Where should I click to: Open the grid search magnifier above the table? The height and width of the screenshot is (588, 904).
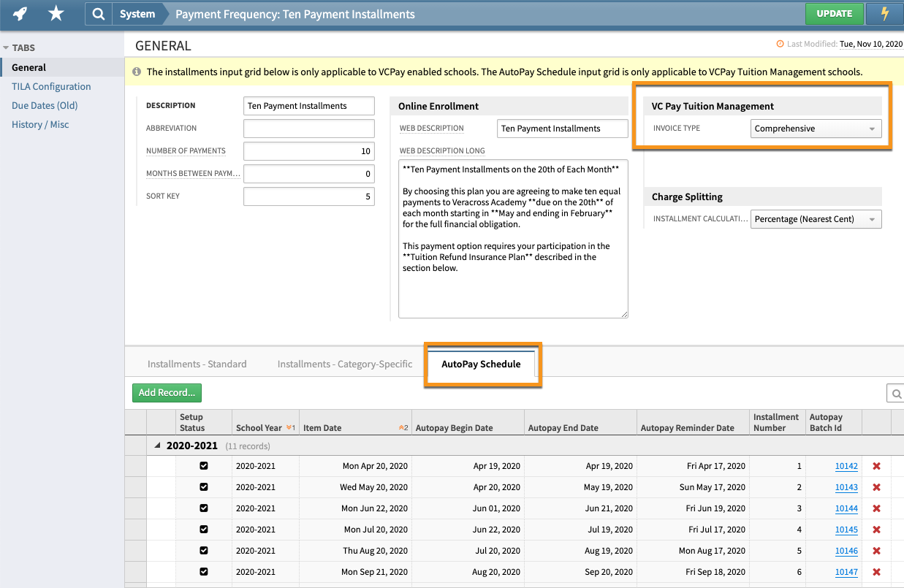pyautogui.click(x=896, y=393)
